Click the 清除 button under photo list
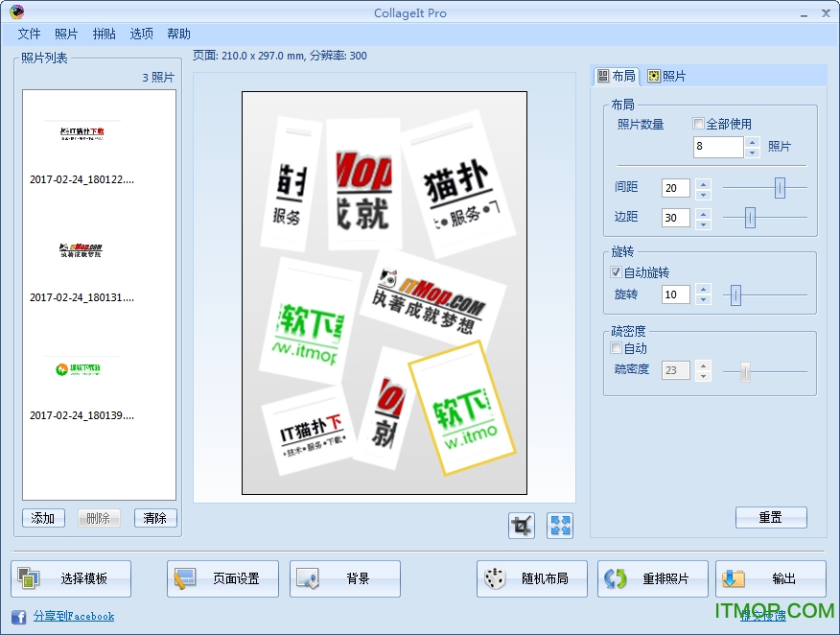Viewport: 840px width, 635px height. [x=153, y=517]
